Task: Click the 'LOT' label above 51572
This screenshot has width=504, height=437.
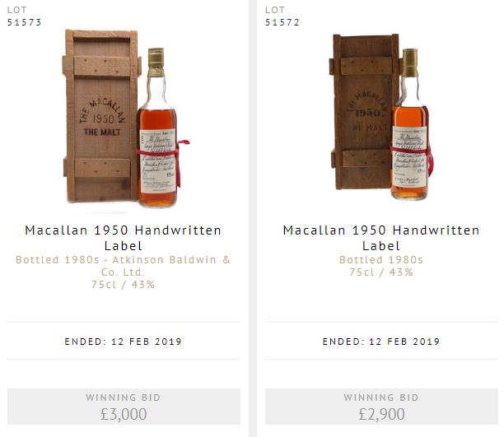Action: [275, 10]
